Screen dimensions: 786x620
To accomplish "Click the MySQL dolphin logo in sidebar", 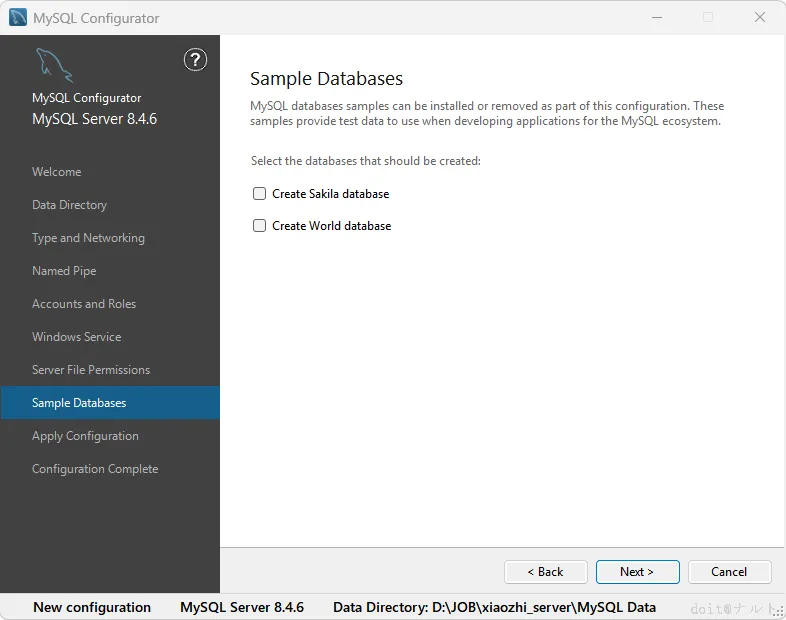I will [54, 66].
